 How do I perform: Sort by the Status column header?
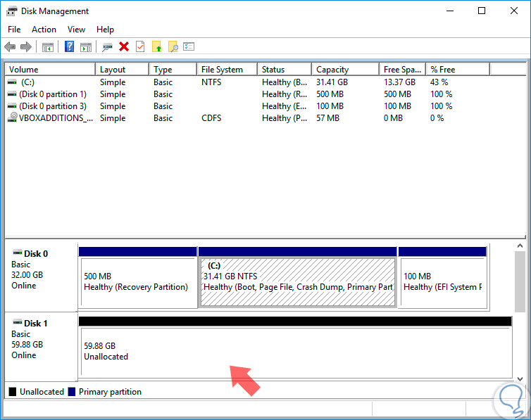(285, 70)
